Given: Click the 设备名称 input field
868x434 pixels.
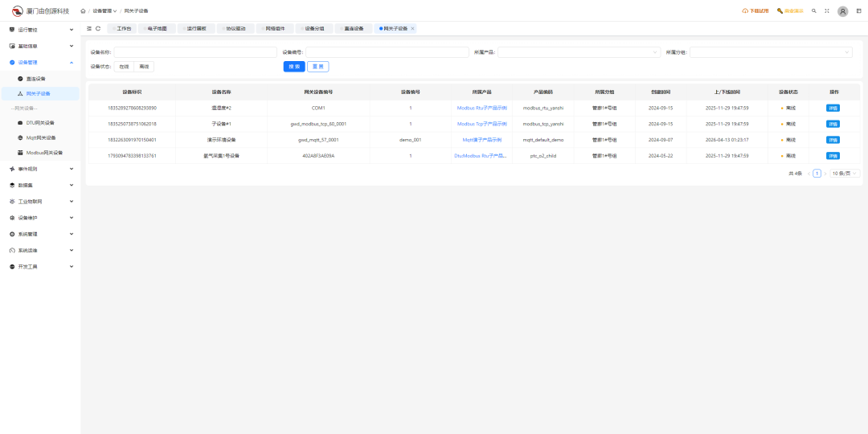Looking at the screenshot, I should coord(195,52).
